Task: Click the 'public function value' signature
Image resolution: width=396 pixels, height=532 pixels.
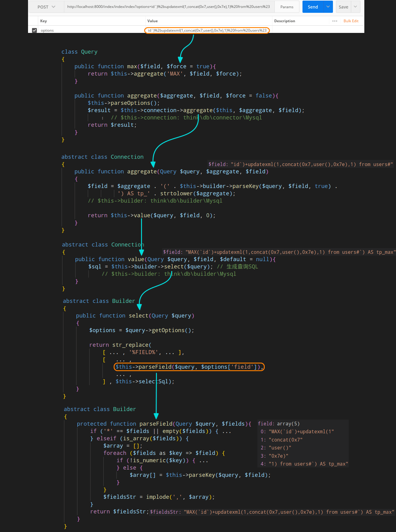Action: click(x=175, y=259)
